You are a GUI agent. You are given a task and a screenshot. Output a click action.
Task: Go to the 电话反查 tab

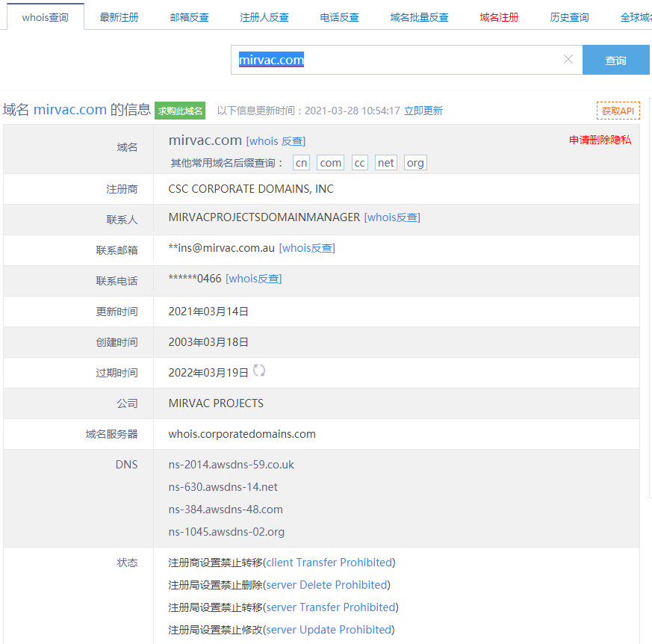click(339, 17)
